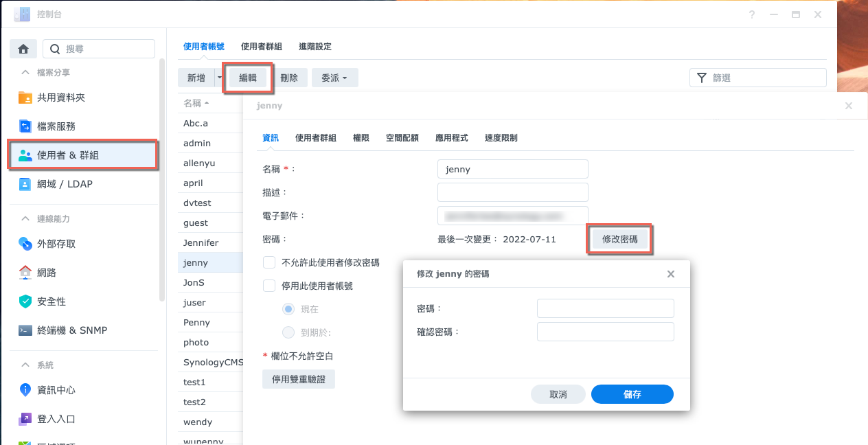Open the 委派 dropdown menu

pyautogui.click(x=334, y=78)
